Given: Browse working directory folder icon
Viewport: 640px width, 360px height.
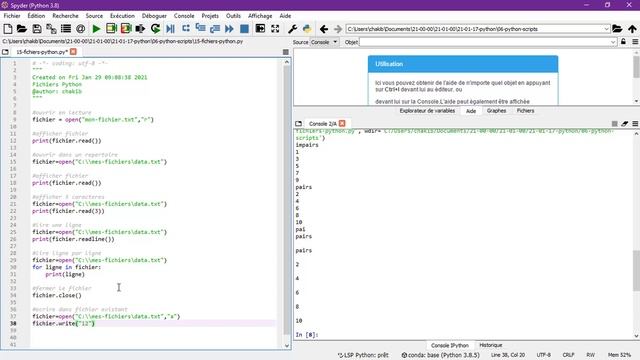Looking at the screenshot, I should 617,29.
